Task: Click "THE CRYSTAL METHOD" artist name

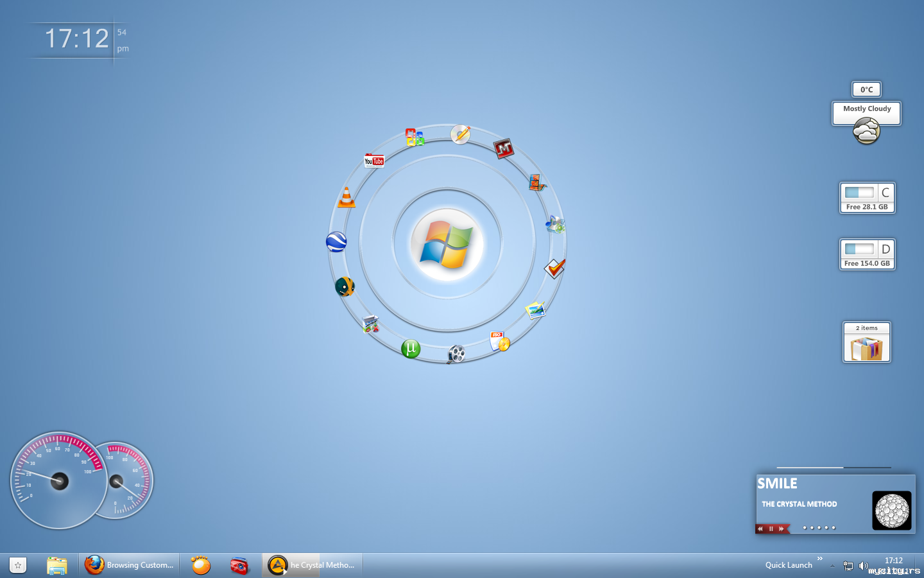Action: tap(800, 504)
